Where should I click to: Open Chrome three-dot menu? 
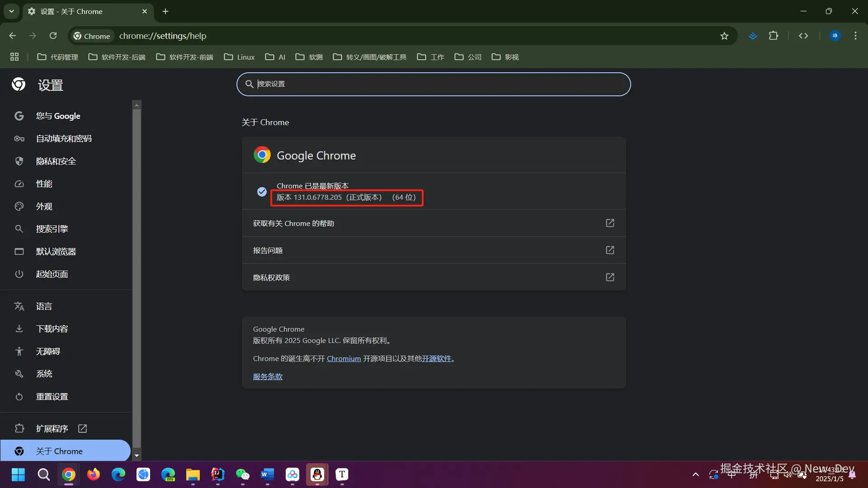pos(855,36)
